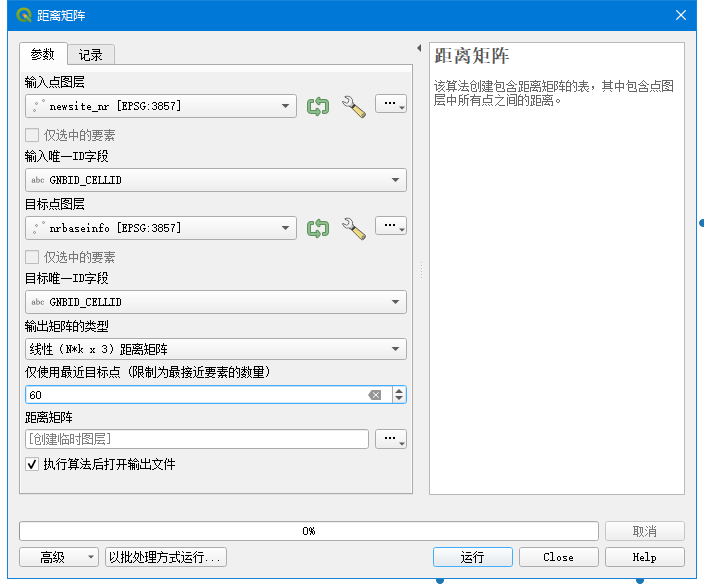The height and width of the screenshot is (586, 704).
Task: Collapse the help panel with the small arrow
Action: pos(419,48)
